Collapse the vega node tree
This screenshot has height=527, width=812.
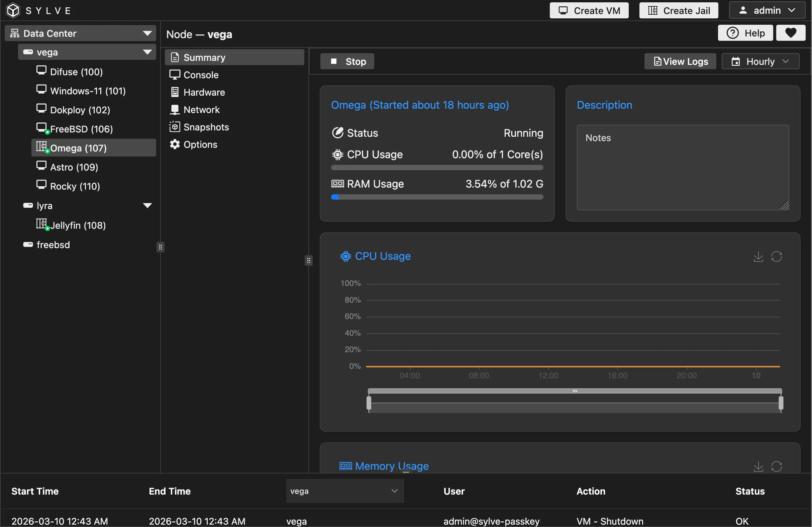point(147,52)
